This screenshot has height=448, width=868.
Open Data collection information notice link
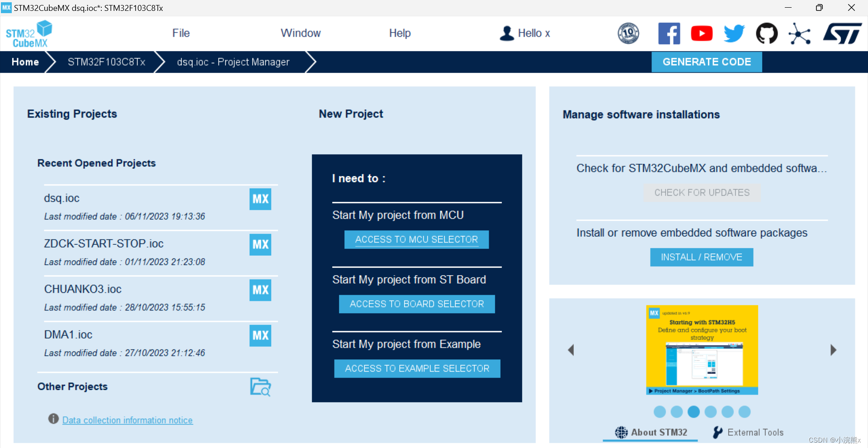127,420
